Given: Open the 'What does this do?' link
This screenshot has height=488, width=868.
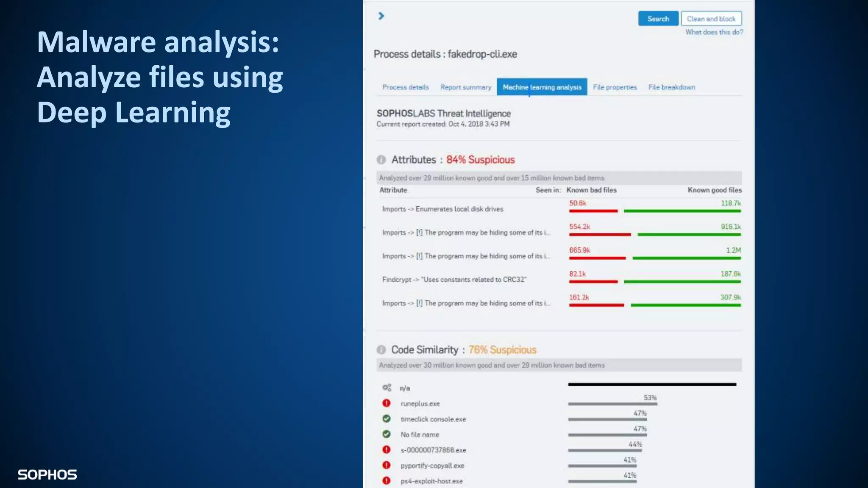Looking at the screenshot, I should 714,32.
